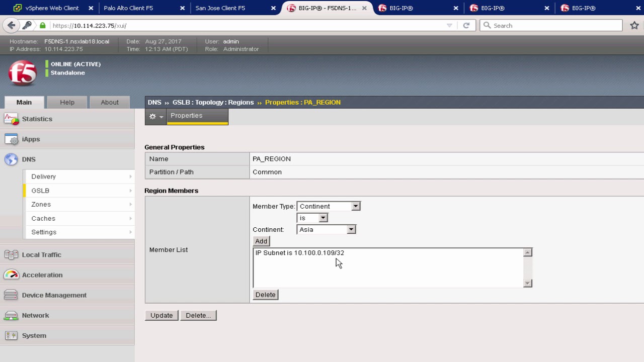Click the browser reload icon
Viewport: 644px width, 362px height.
point(466,26)
